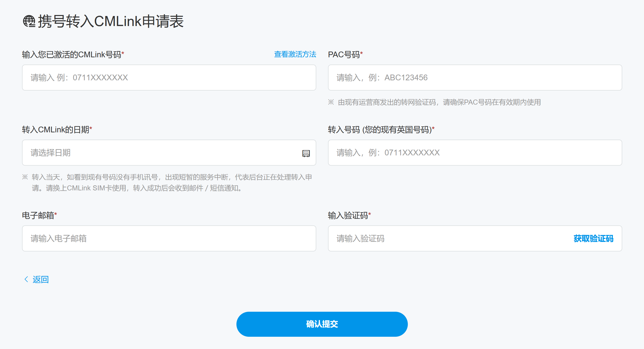
Task: Focus the PAC号码 input field
Action: pos(475,78)
